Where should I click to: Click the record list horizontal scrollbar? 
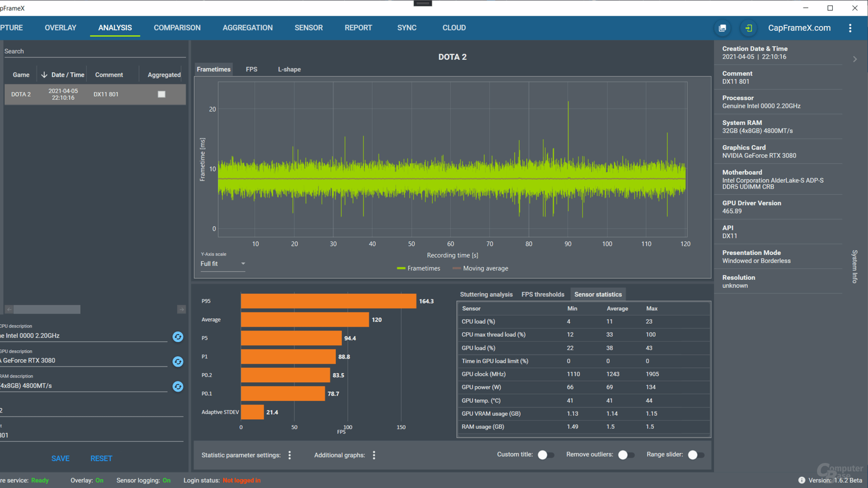coord(47,310)
